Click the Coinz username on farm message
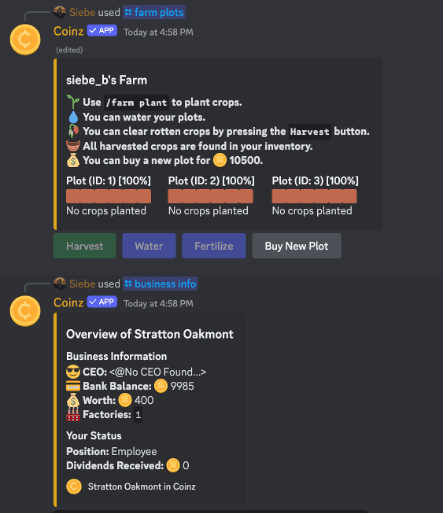 click(x=68, y=31)
